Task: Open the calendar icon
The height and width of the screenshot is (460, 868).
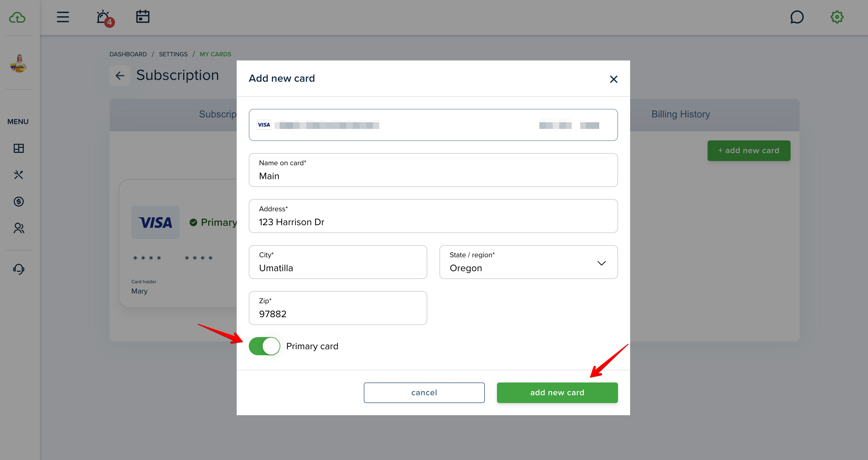Action: pyautogui.click(x=143, y=17)
